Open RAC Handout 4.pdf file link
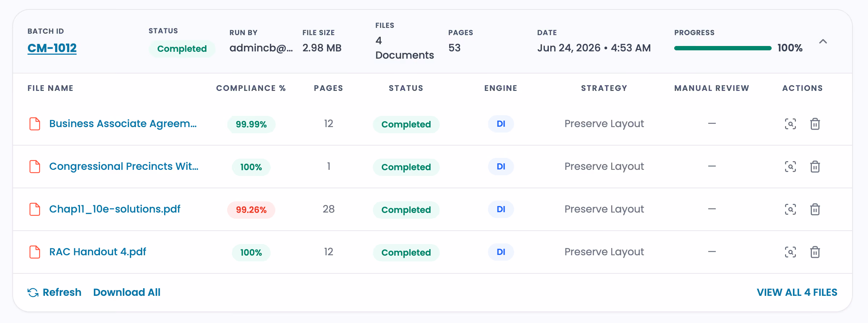The height and width of the screenshot is (323, 868). pos(98,252)
